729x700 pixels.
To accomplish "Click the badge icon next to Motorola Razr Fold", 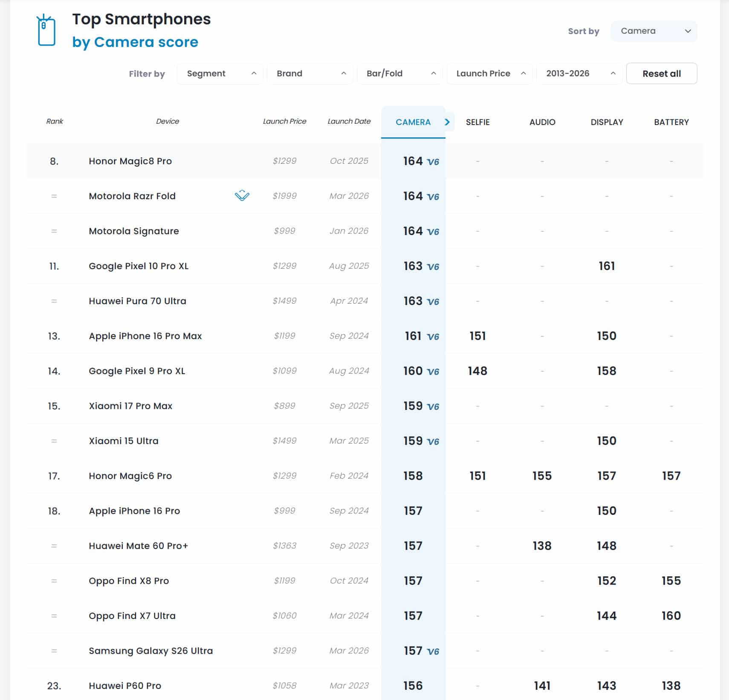I will [242, 196].
